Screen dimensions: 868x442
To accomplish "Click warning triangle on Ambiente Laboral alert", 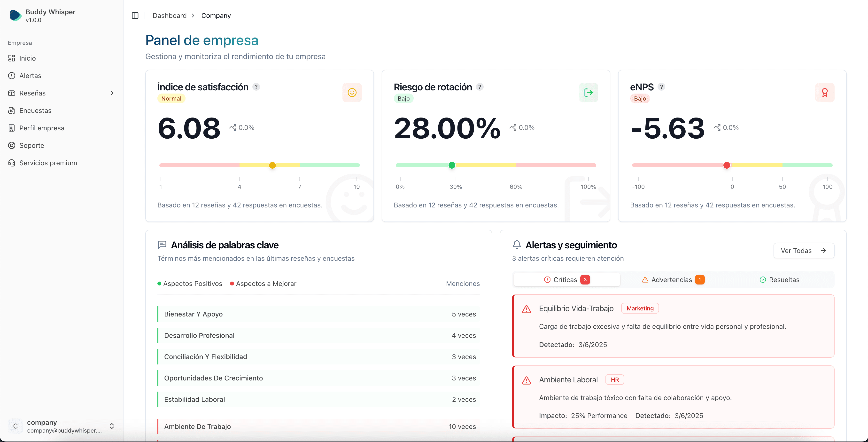I will pos(526,380).
